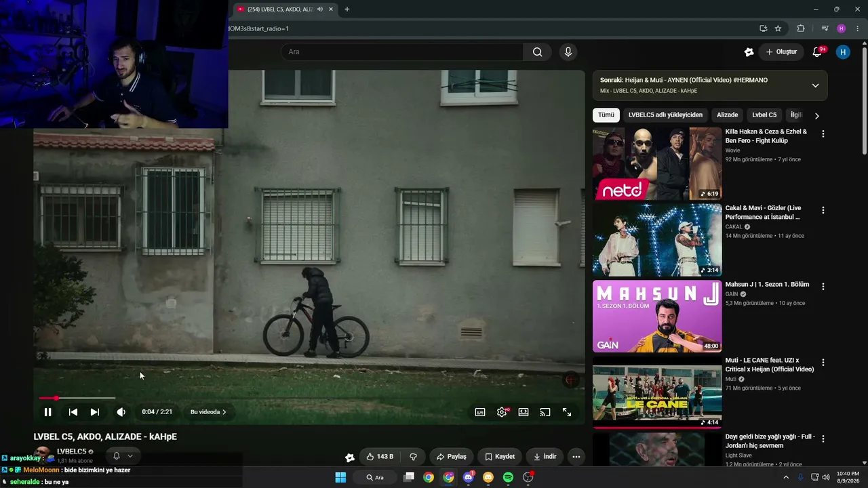Open more actions menu beside İndir
This screenshot has width=868, height=488.
[x=576, y=457]
